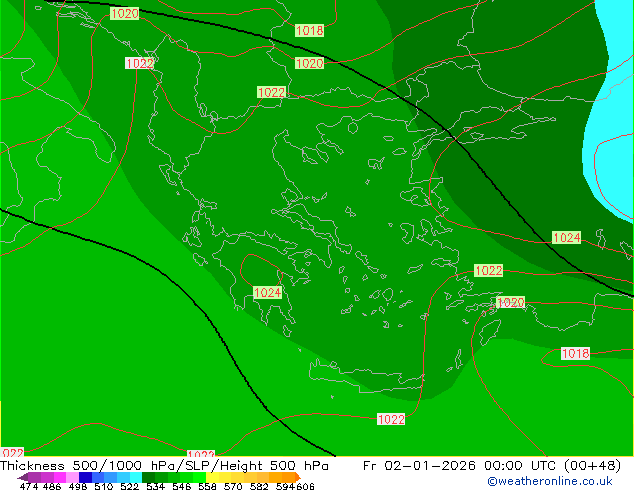Click the orange legend swatch above 594
Screen dimensions: 634x490
click(288, 477)
